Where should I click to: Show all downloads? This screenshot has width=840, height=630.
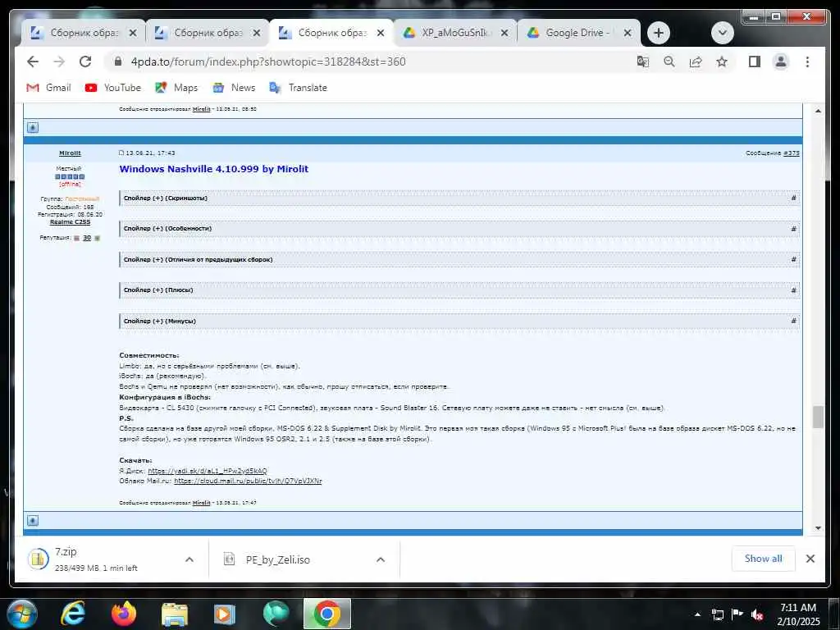763,559
